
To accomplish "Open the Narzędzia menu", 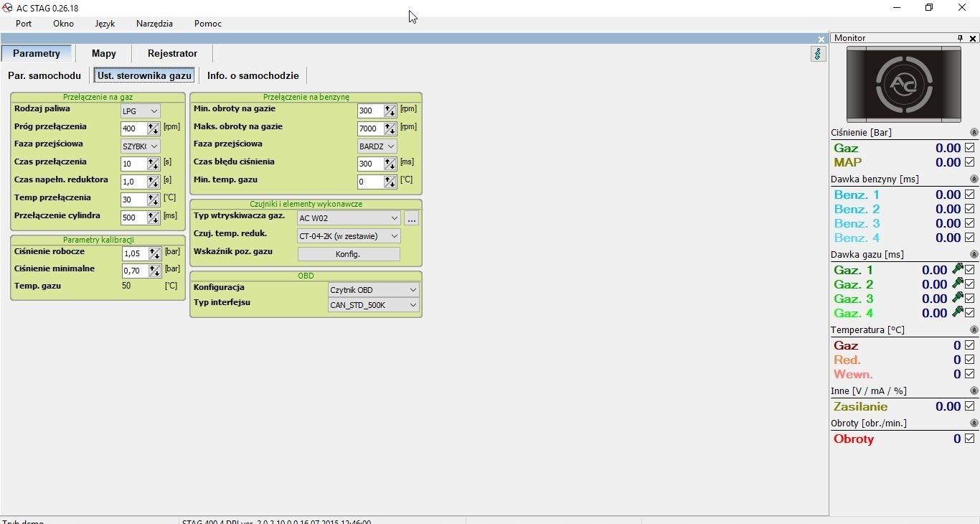I will coord(154,24).
